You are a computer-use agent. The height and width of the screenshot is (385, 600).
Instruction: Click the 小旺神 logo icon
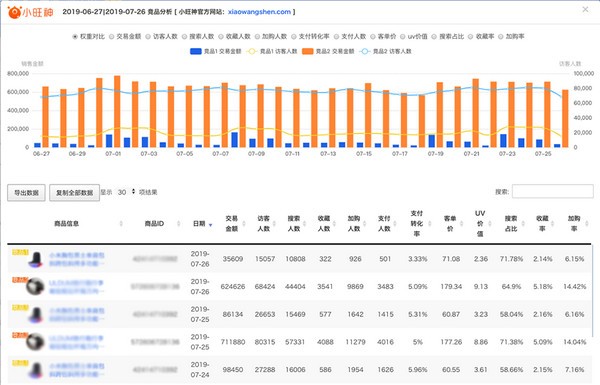pyautogui.click(x=14, y=12)
